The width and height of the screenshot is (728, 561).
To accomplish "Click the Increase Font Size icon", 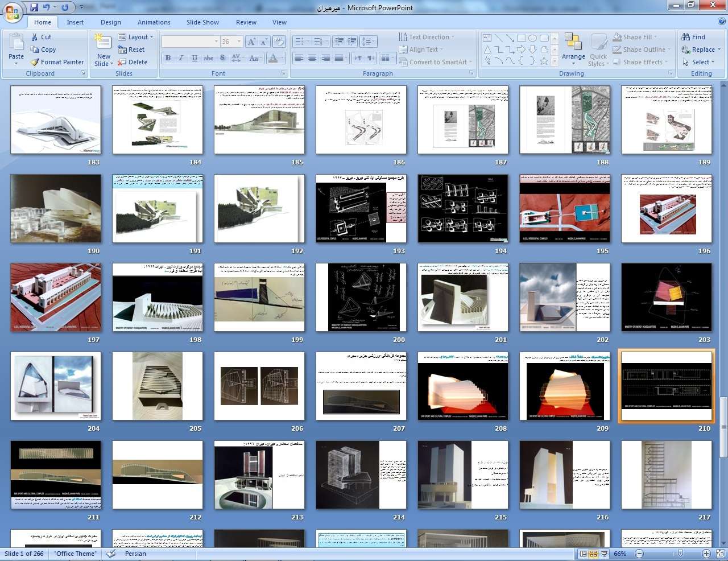I will coord(251,42).
